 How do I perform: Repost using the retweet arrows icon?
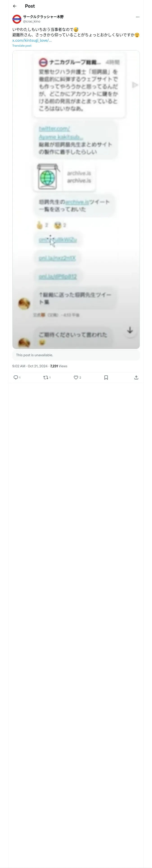coord(46,377)
